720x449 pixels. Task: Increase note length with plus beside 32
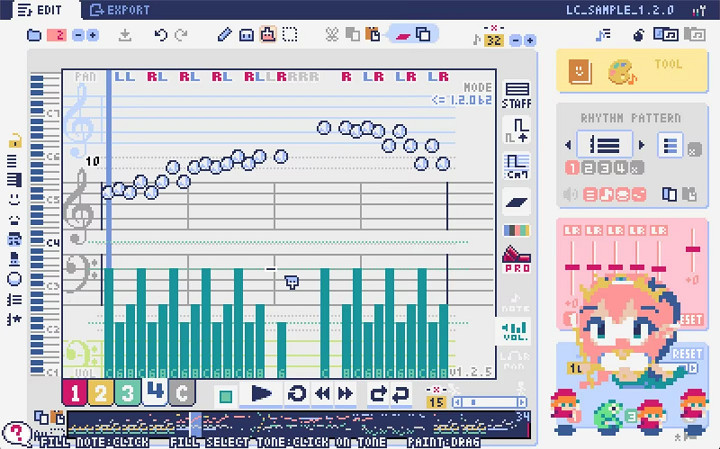pos(530,40)
